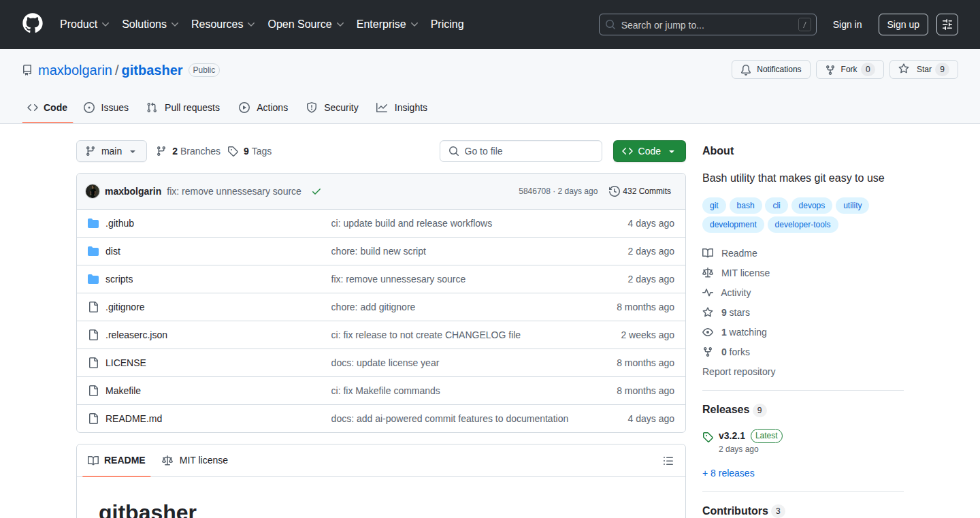This screenshot has width=980, height=518.
Task: Open the README outline list icon
Action: [x=668, y=461]
